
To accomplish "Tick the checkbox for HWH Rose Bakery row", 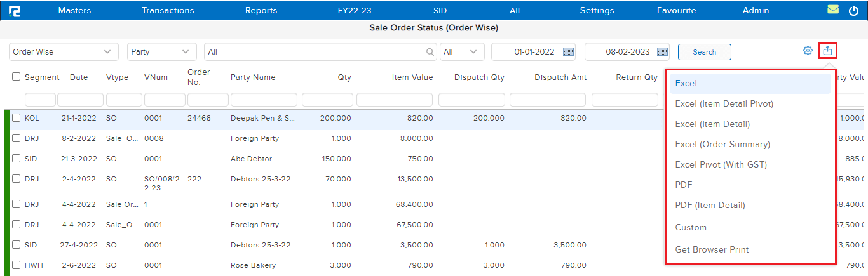I will pos(17,265).
